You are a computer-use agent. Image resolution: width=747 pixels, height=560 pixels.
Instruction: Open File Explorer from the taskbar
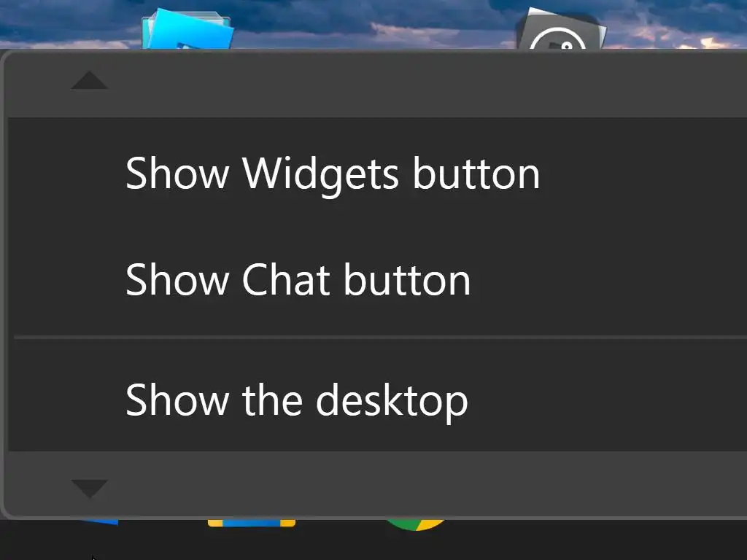[x=252, y=523]
